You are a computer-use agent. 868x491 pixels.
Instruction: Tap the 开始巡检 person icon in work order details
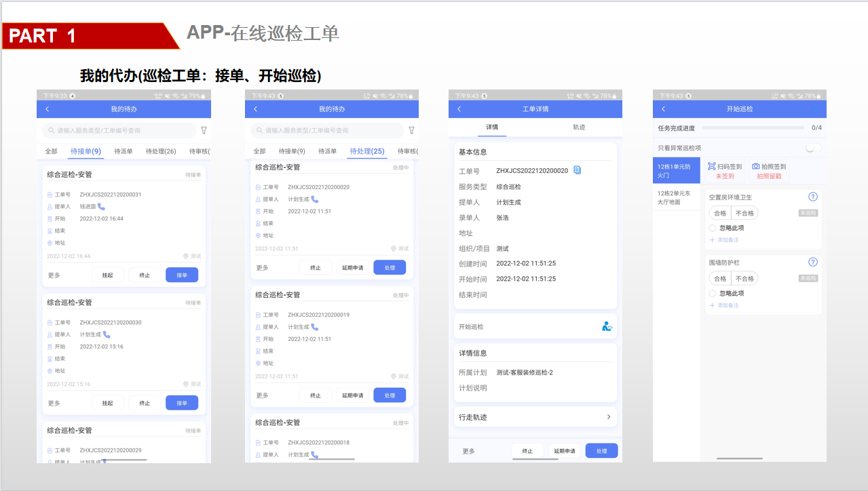(607, 327)
